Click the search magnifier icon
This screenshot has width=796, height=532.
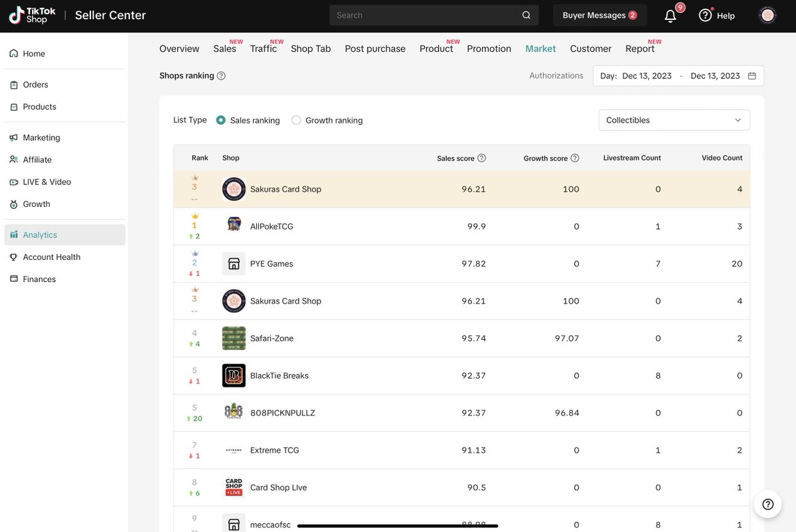[526, 15]
